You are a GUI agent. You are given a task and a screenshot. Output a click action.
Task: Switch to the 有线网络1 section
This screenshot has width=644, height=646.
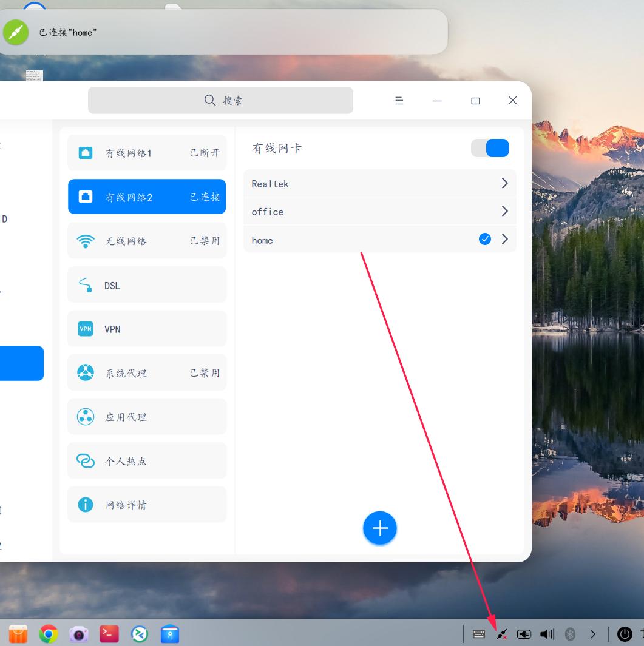tap(147, 152)
